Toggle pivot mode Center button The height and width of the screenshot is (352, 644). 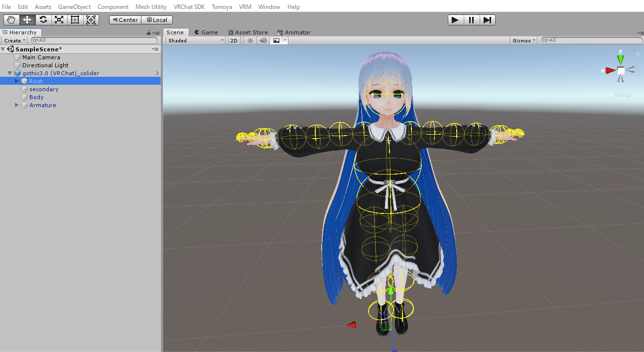[126, 20]
